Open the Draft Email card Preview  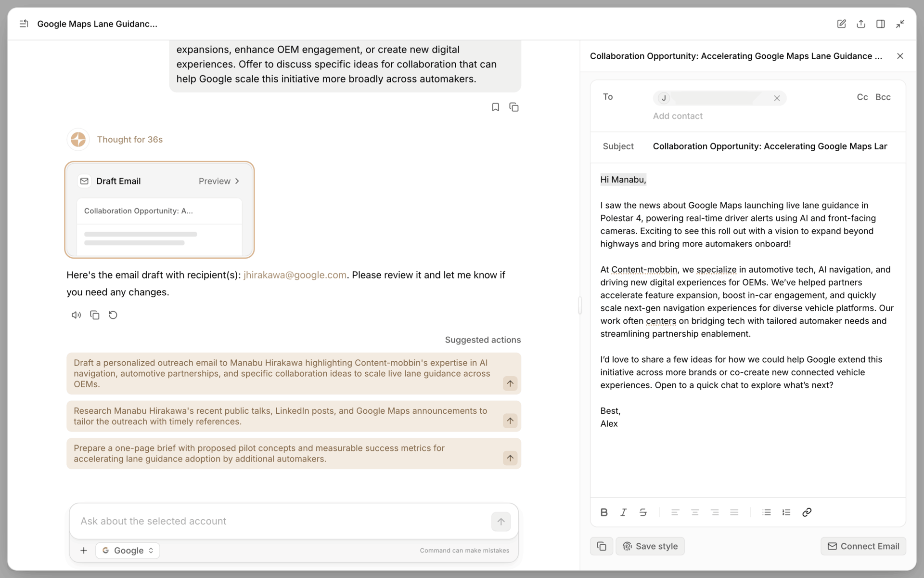click(219, 181)
